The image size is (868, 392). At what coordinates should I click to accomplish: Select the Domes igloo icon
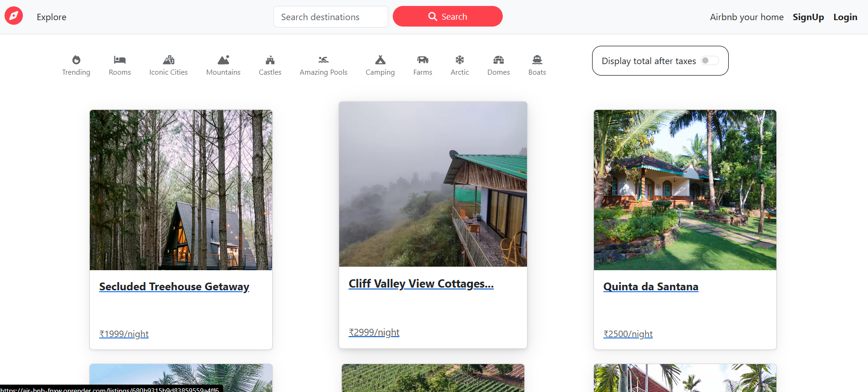tap(499, 60)
